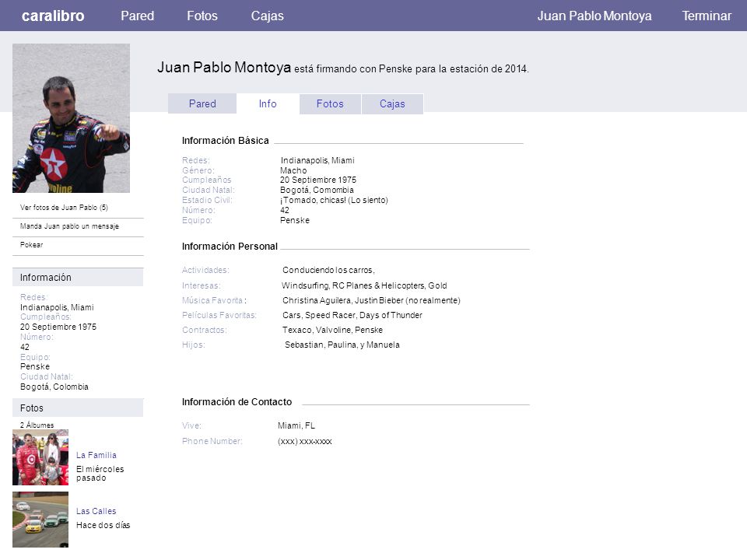The image size is (747, 560).
Task: Open the La Familia album link
Action: (x=96, y=455)
